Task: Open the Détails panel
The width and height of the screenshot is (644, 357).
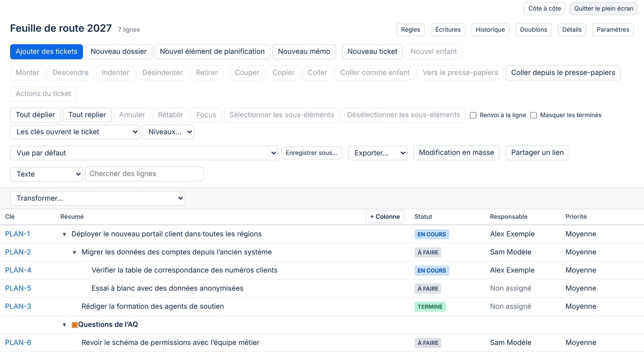Action: tap(572, 30)
